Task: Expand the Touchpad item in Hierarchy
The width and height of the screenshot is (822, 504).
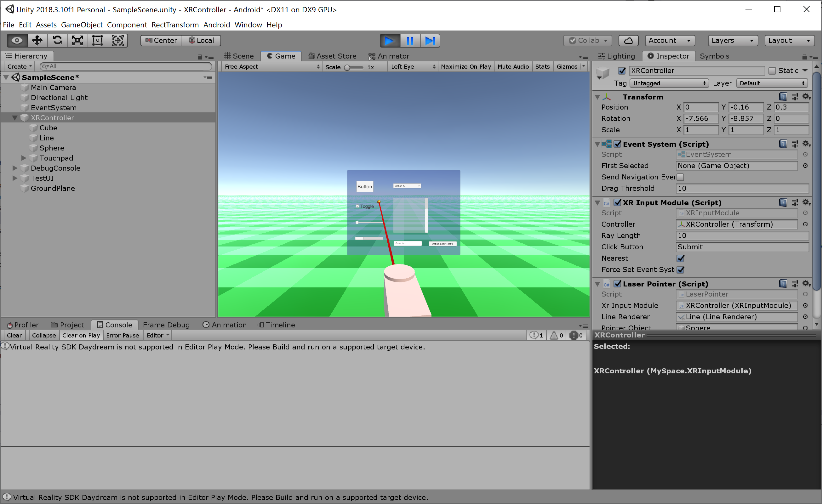Action: coord(23,158)
